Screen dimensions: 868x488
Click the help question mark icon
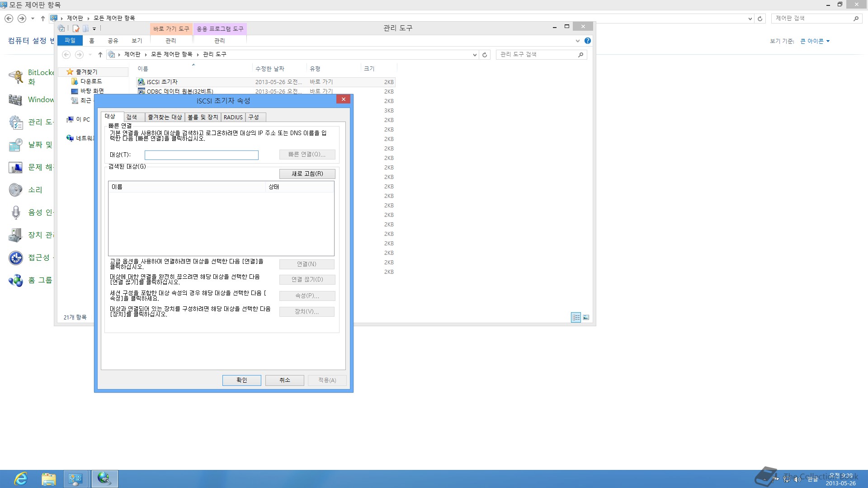pyautogui.click(x=588, y=41)
